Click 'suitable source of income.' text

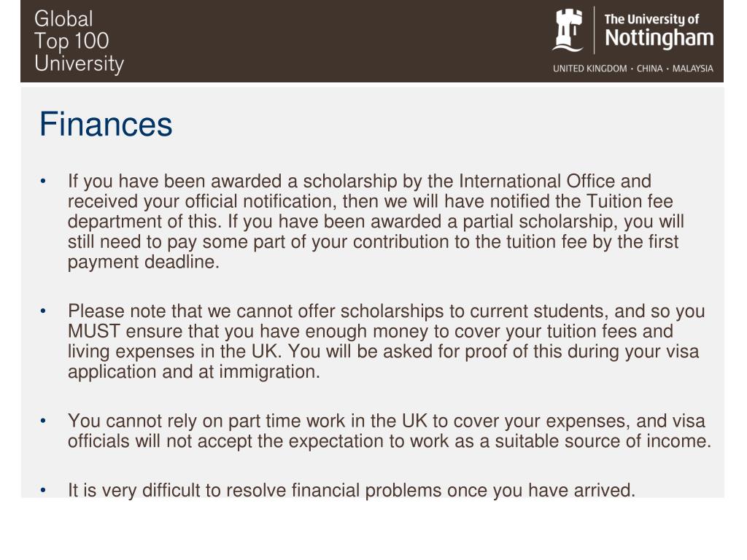click(603, 441)
